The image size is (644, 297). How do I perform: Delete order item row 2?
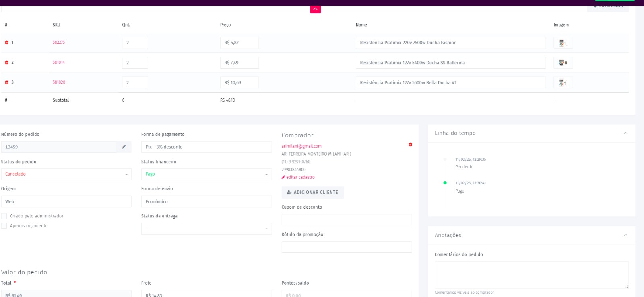tap(6, 63)
